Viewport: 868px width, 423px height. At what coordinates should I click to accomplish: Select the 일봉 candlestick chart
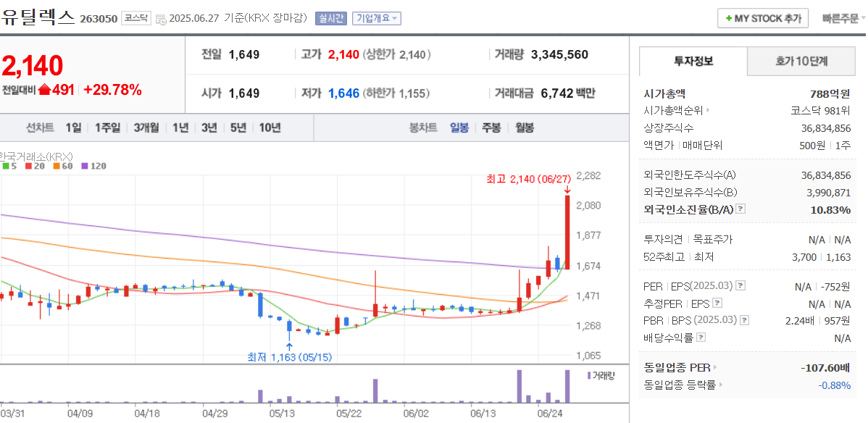tap(459, 128)
